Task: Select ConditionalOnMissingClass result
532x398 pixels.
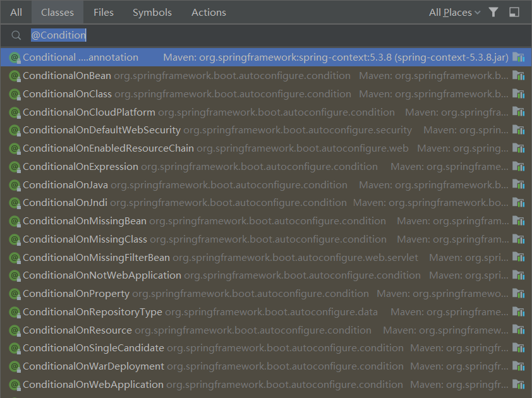Action: point(266,239)
